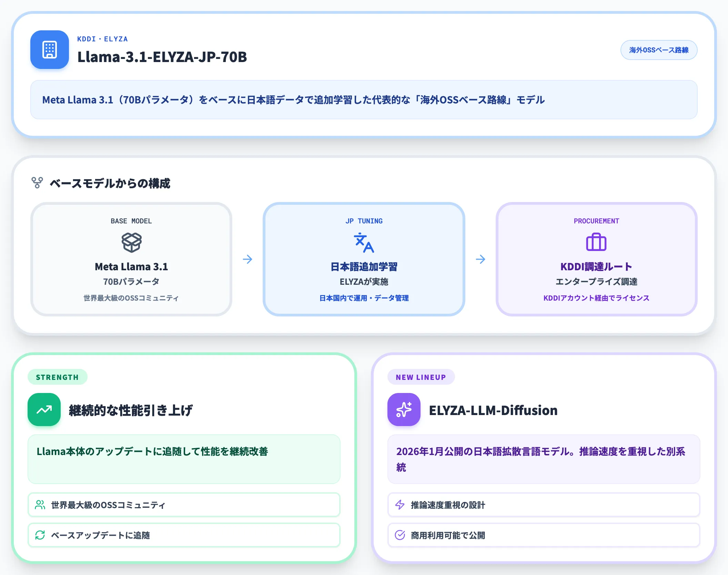Screen dimensions: 728x575
Task: Click the BASE MODEL label
Action: tap(131, 221)
